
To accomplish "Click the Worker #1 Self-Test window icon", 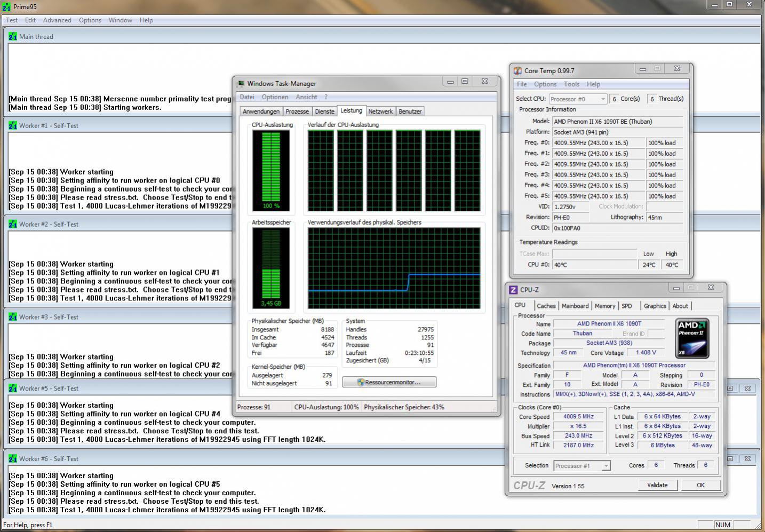I will coord(13,126).
